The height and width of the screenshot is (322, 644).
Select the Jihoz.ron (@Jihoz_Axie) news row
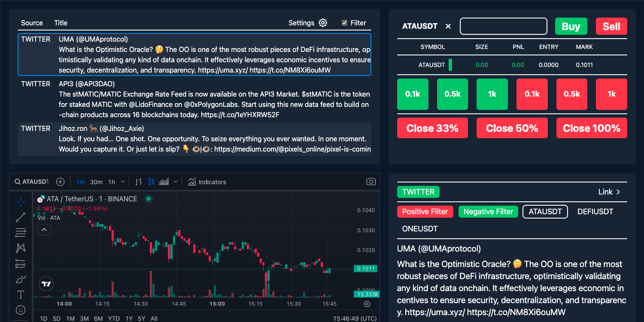click(194, 139)
